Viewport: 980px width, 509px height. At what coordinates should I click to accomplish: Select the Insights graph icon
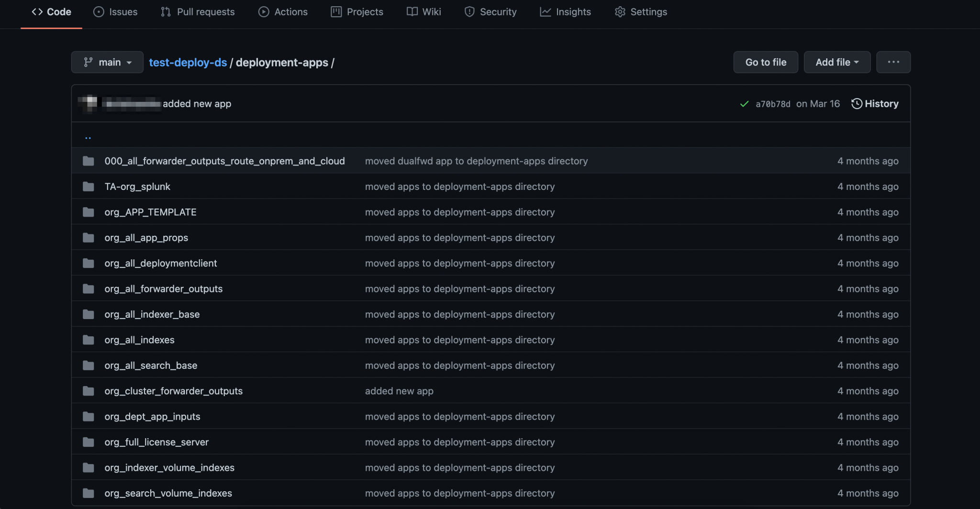pos(545,11)
